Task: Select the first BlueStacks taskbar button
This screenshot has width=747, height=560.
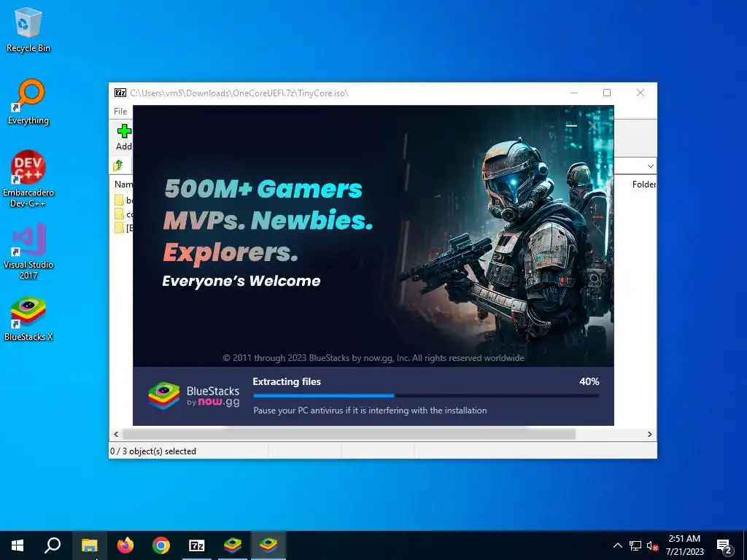Action: tap(233, 545)
